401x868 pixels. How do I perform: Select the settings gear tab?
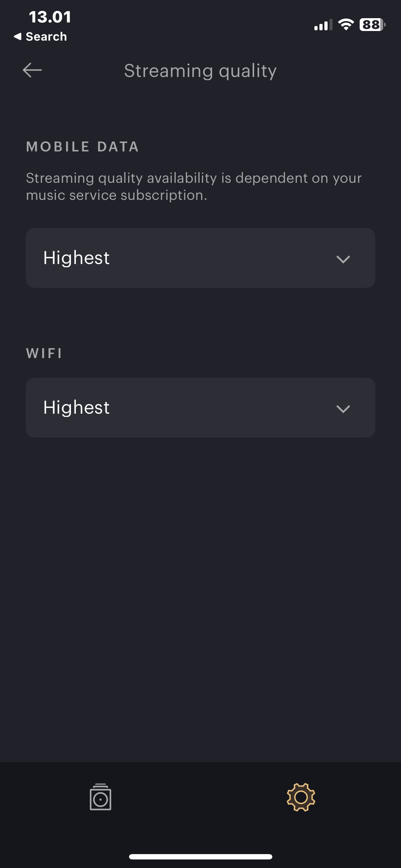point(301,797)
